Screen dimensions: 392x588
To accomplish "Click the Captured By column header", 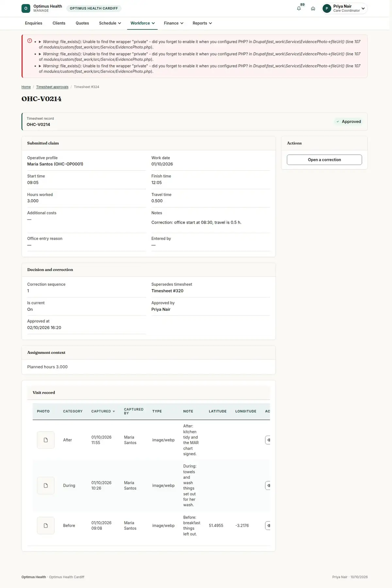I will (x=134, y=411).
